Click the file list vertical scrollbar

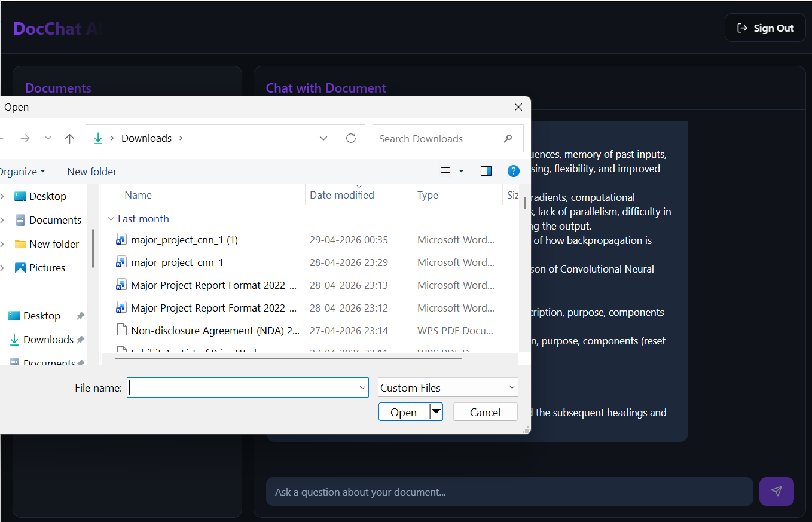tap(524, 202)
